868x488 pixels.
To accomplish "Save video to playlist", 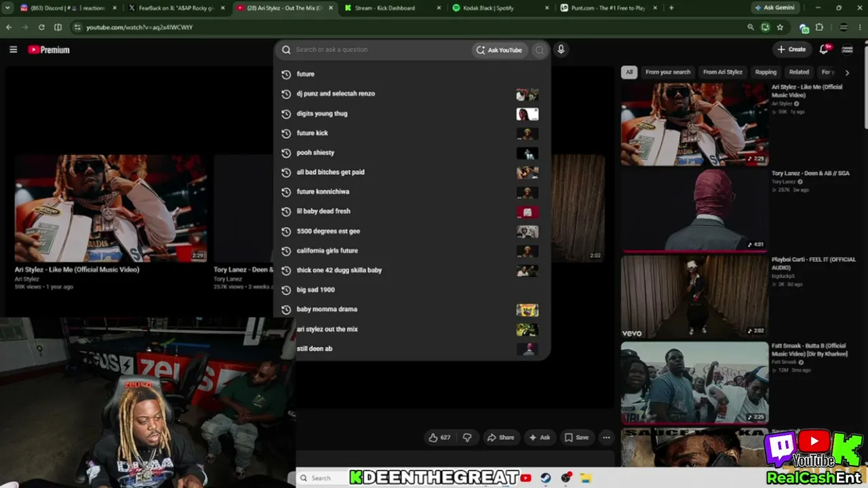I will 576,437.
